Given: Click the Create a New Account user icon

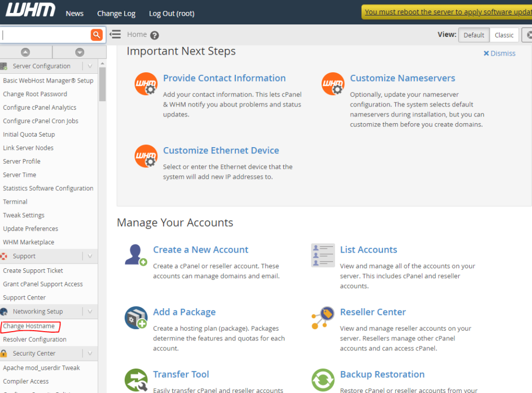Looking at the screenshot, I should point(136,255).
